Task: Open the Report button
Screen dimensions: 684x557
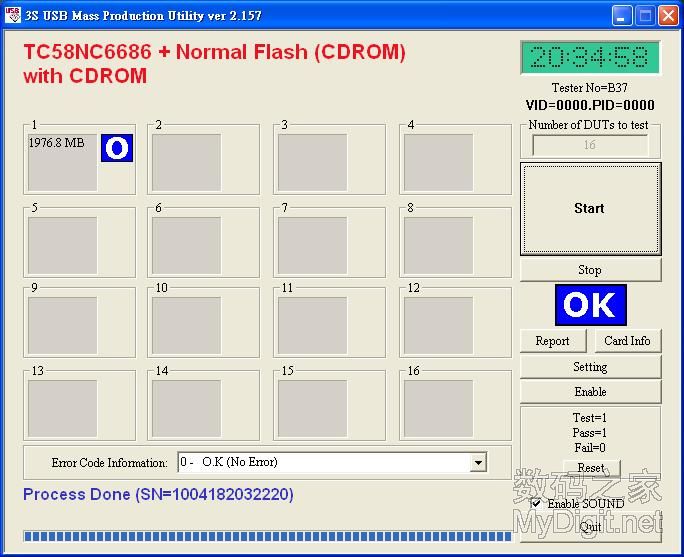Action: coord(553,341)
